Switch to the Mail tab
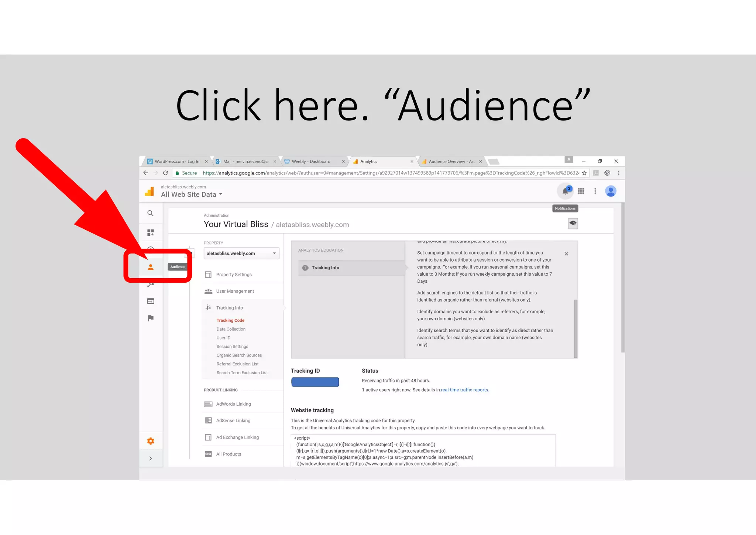The image size is (756, 535). coord(245,161)
